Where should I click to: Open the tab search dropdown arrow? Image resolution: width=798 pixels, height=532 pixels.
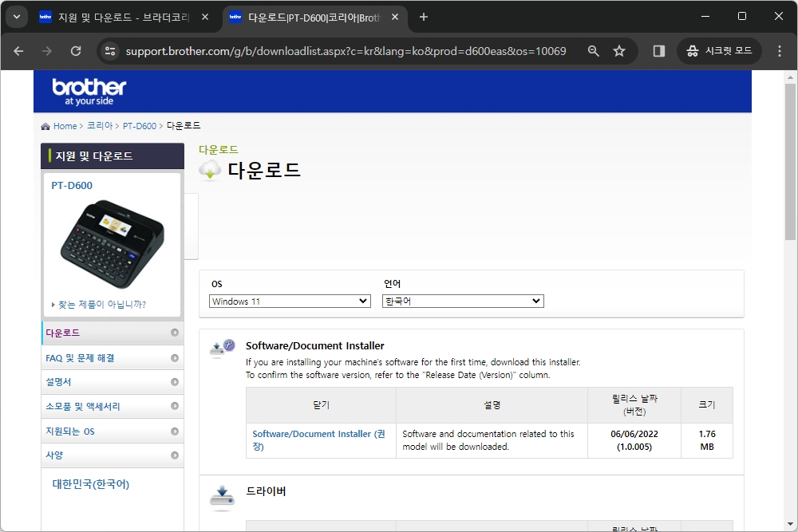[x=16, y=17]
